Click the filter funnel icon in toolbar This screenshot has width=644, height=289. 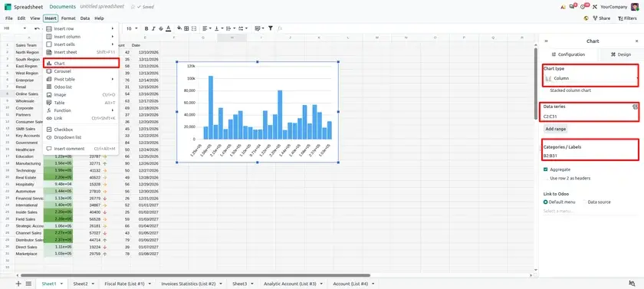(270, 28)
